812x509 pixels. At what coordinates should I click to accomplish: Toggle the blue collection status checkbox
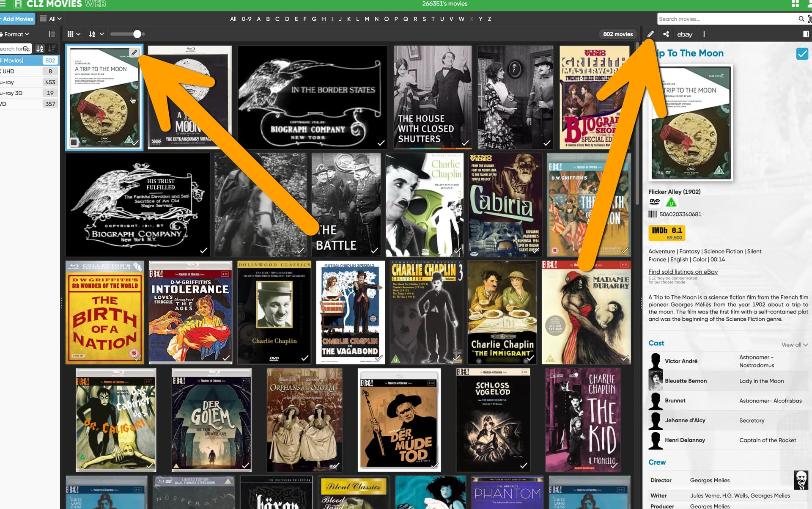click(802, 54)
